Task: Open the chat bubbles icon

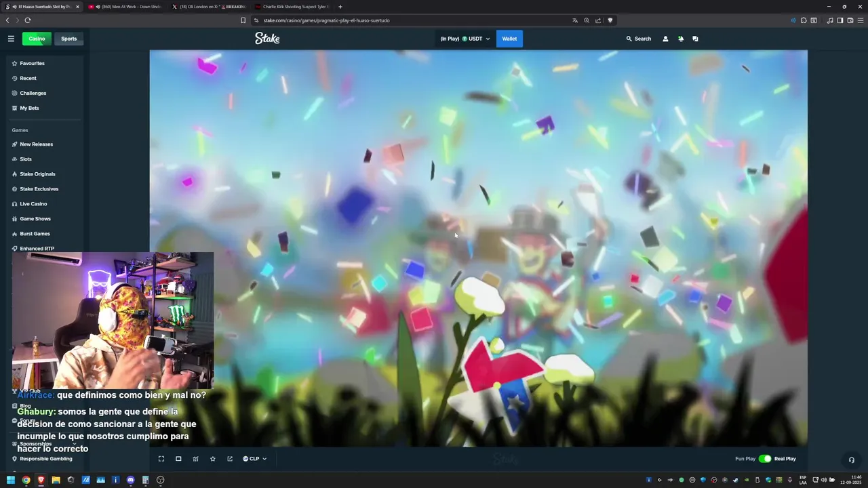Action: tap(695, 39)
